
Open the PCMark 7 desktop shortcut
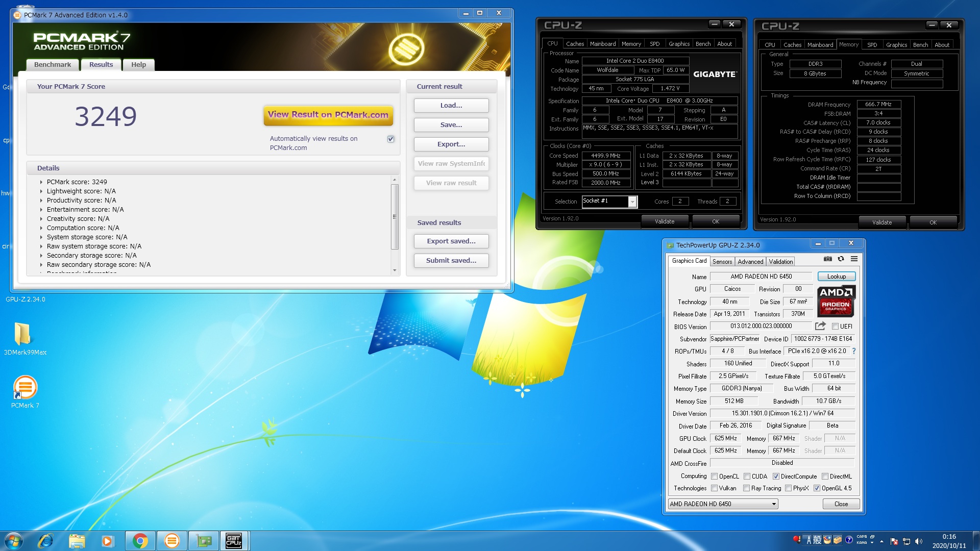[24, 392]
